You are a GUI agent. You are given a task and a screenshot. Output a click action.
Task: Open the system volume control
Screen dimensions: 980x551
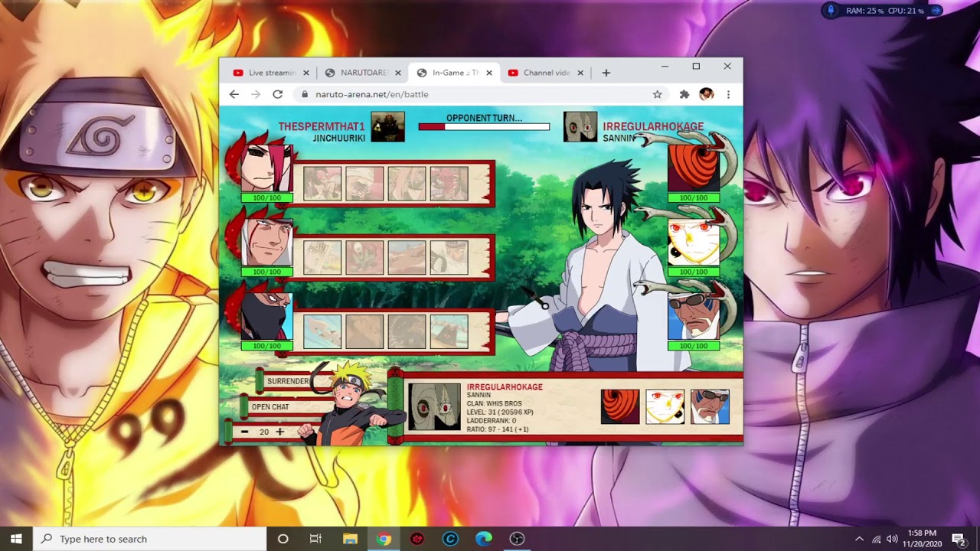coord(892,539)
